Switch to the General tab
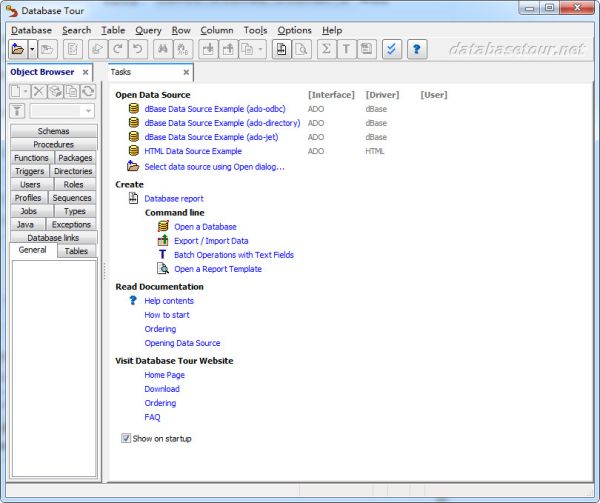The image size is (600, 503). click(33, 250)
